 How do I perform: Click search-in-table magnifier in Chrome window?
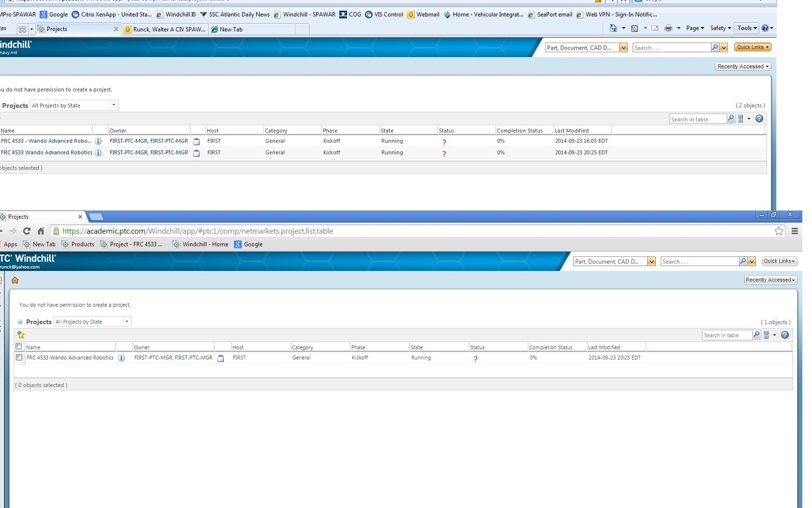[x=756, y=334]
